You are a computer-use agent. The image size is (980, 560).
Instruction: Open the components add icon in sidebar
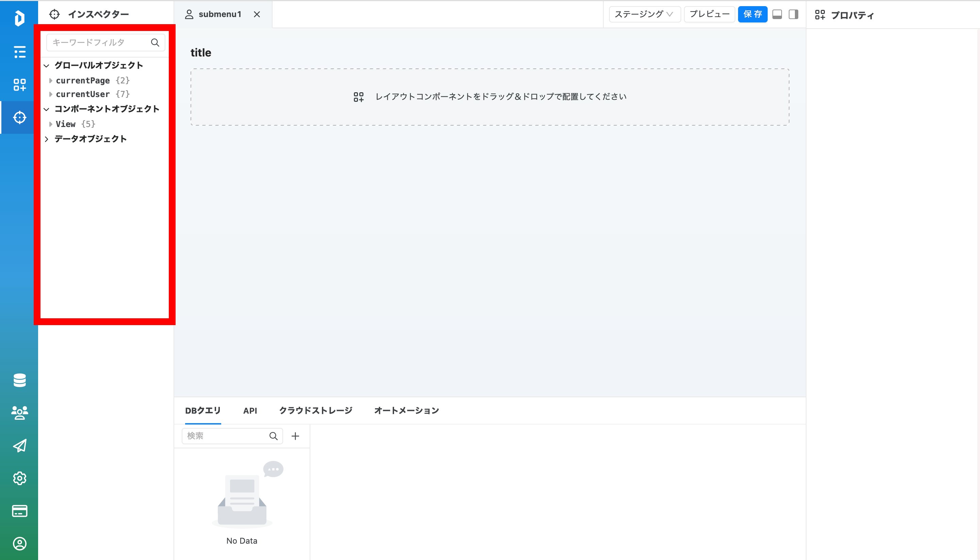20,85
